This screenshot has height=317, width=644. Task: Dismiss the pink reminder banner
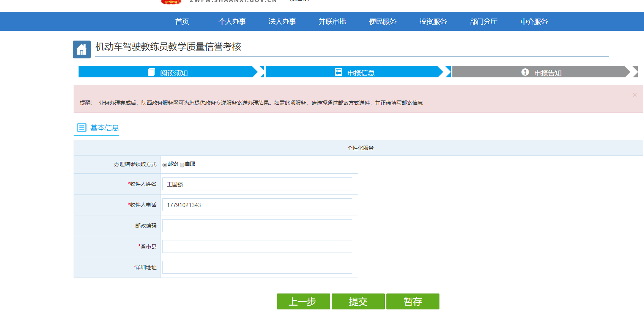point(635,95)
